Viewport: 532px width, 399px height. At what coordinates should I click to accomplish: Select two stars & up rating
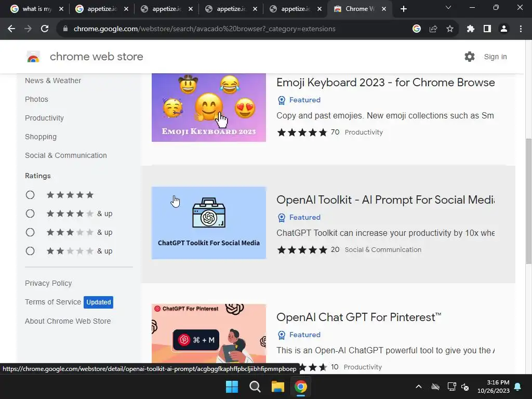tap(30, 251)
